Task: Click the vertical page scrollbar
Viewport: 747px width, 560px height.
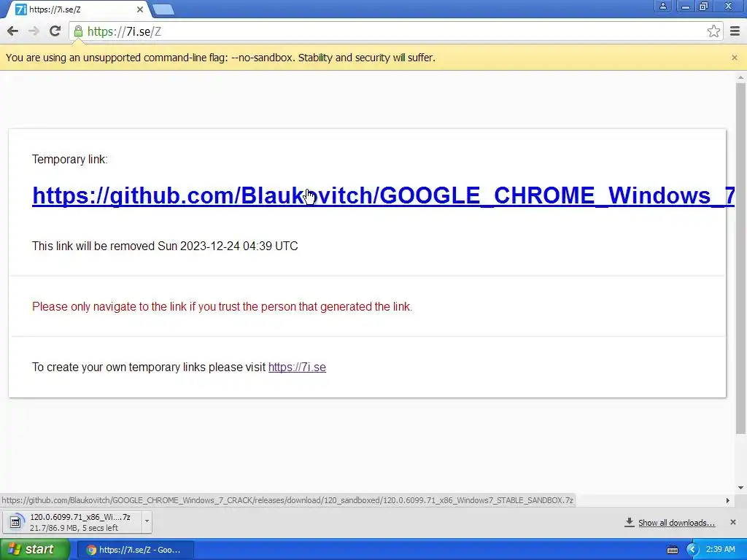Action: click(740, 257)
